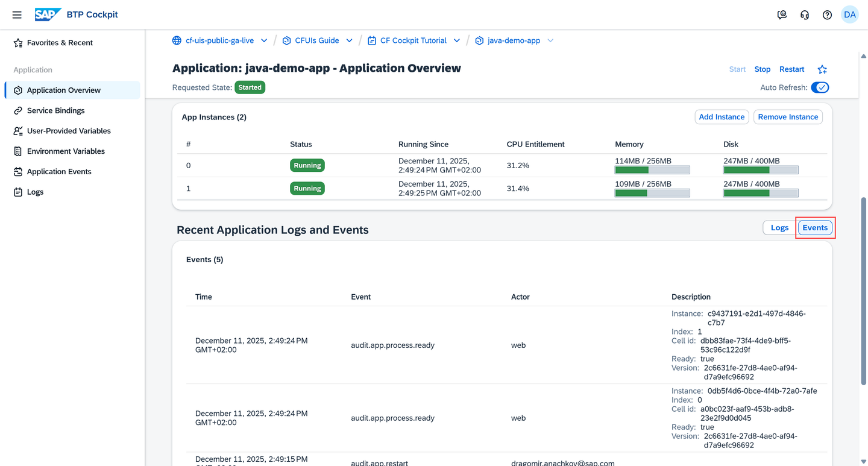Viewport: 868px width, 466px height.
Task: Click the disabled Start button
Action: [737, 69]
